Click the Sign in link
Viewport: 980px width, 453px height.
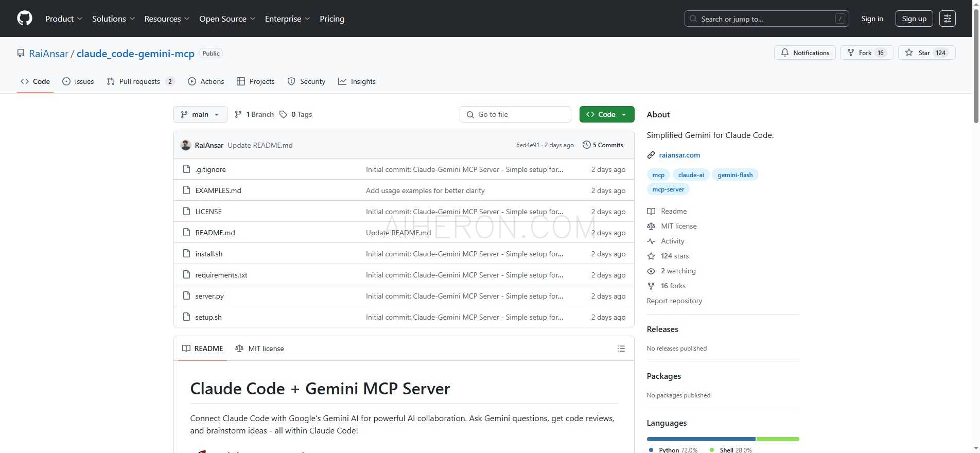point(872,19)
